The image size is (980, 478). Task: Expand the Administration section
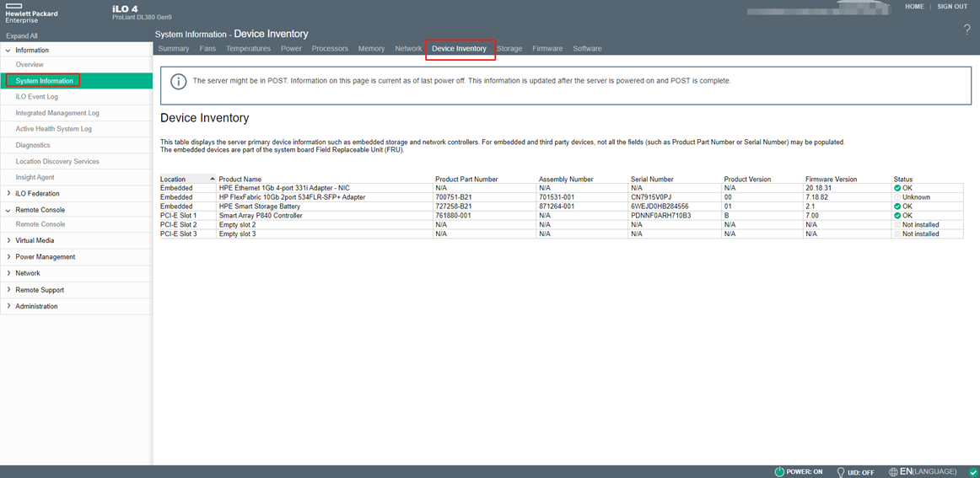point(8,306)
